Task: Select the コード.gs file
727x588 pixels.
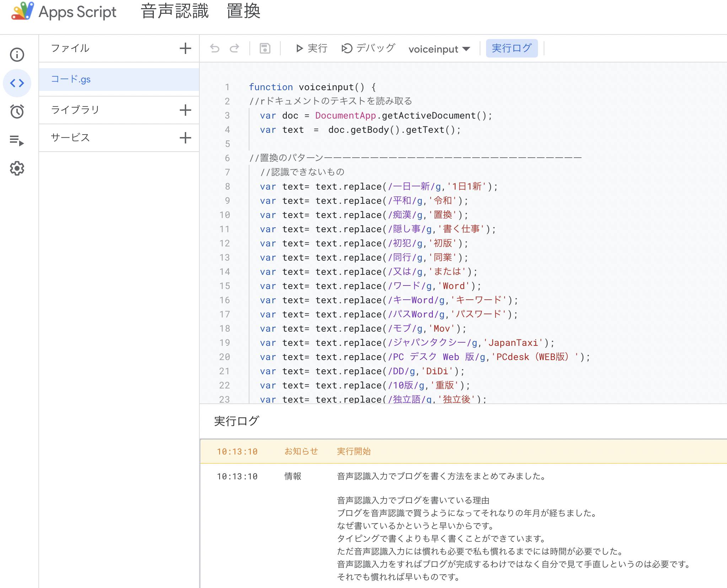Action: click(71, 79)
